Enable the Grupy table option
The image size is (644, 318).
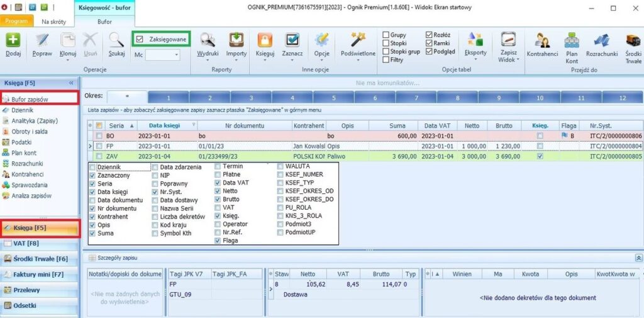386,35
